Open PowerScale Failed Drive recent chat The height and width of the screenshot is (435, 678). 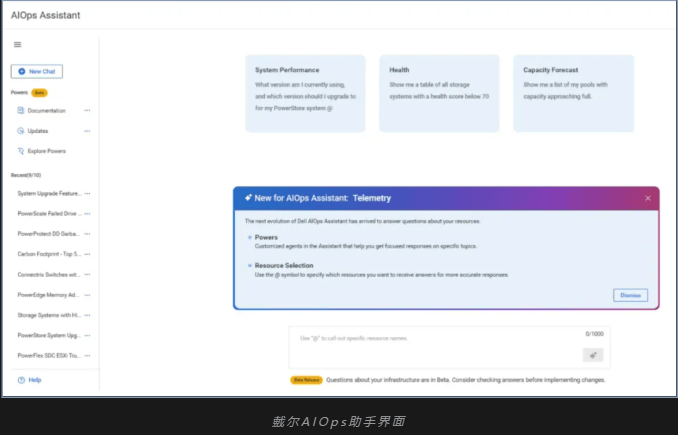[49, 213]
